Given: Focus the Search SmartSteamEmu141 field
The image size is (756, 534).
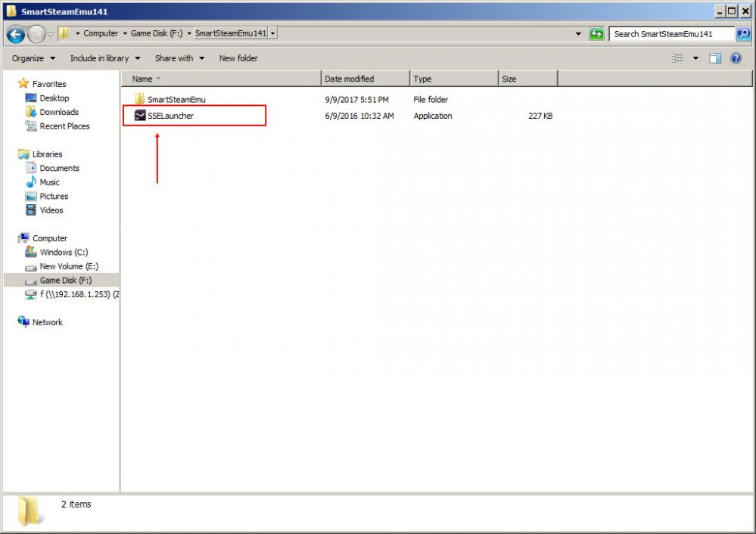Looking at the screenshot, I should click(x=672, y=34).
